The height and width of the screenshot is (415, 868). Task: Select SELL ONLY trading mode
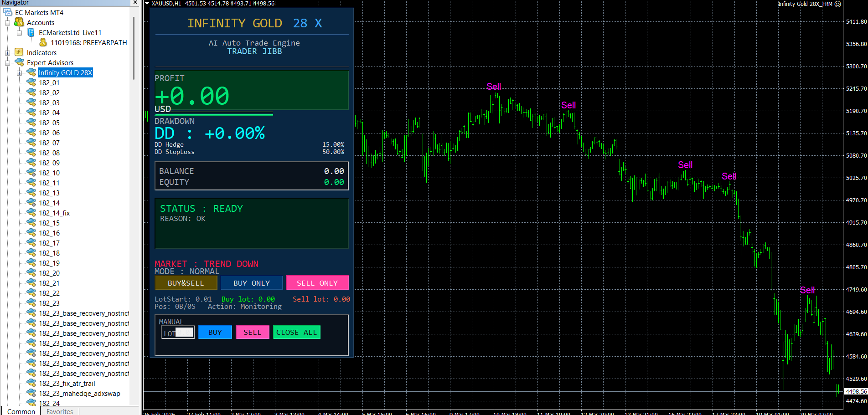point(317,283)
